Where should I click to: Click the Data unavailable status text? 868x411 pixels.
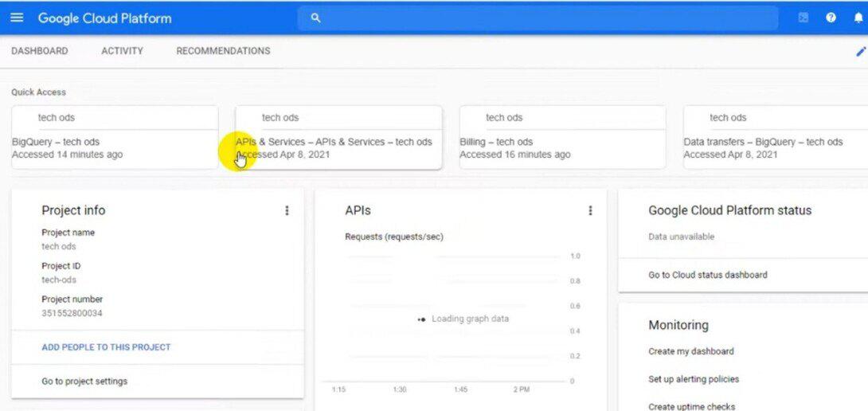click(682, 237)
